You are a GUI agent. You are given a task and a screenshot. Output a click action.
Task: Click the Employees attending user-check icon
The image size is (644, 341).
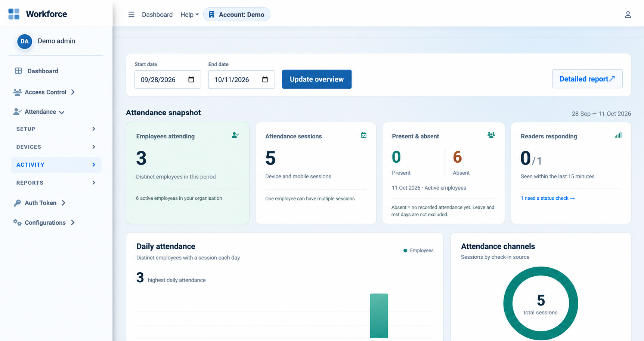pos(235,135)
